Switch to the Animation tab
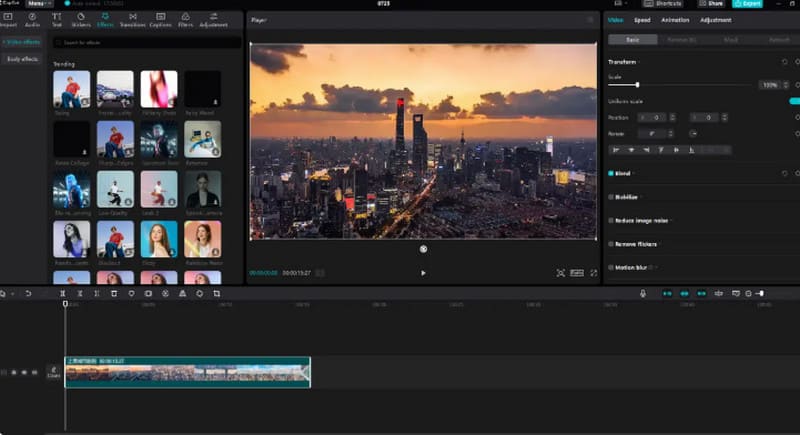This screenshot has width=800, height=435. point(675,20)
